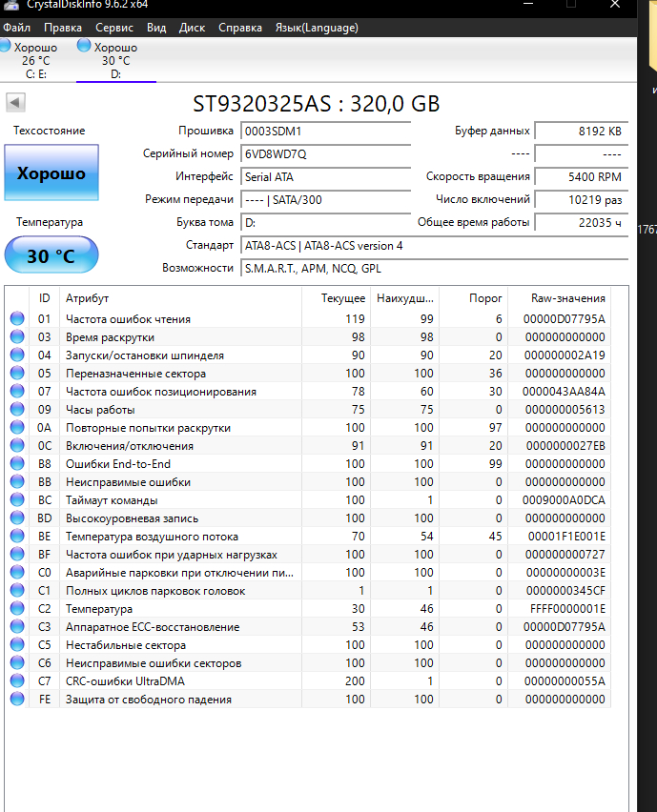Screen dimensions: 657x812
Task: Select the D: disk tab
Action: (116, 60)
